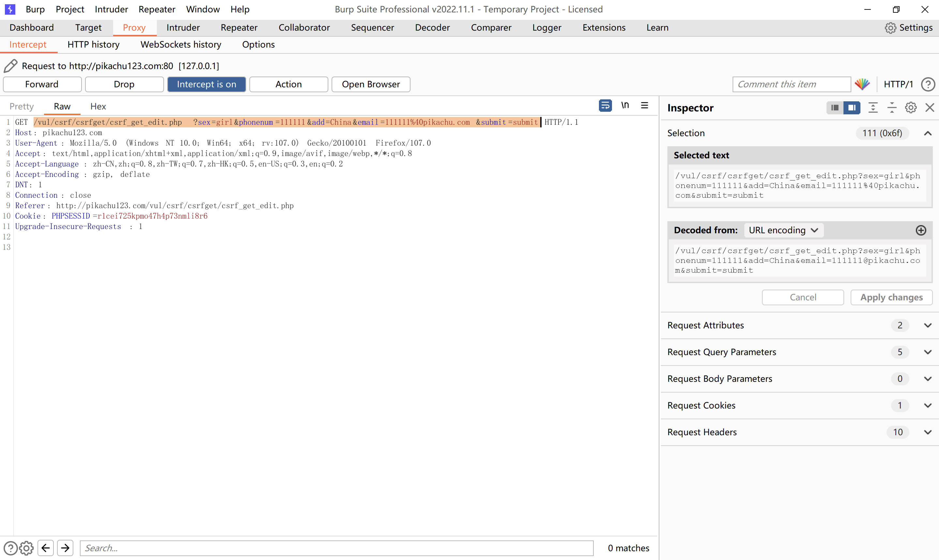The image size is (939, 560).
Task: Click the search previous match arrow
Action: tap(46, 548)
